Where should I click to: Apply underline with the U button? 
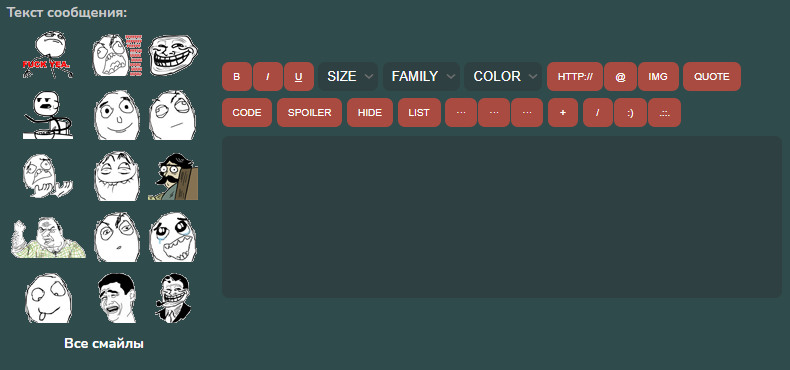tap(299, 77)
